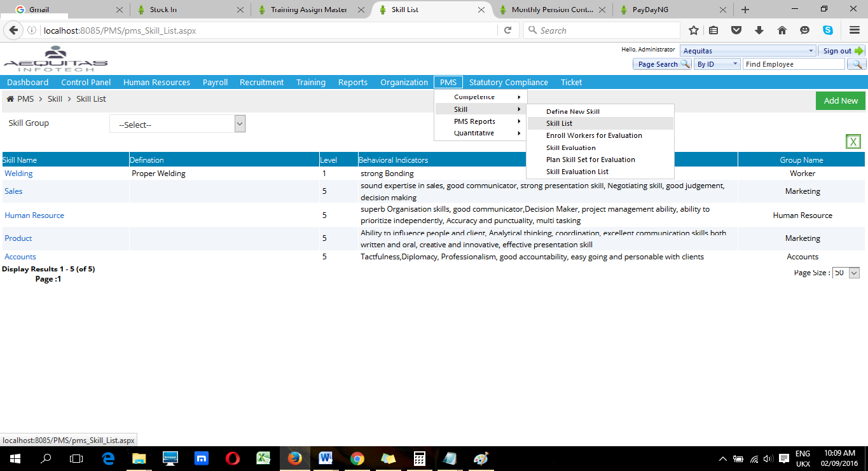Open the By ID search type dropdown
Viewport: 868px width, 471px height.
717,64
